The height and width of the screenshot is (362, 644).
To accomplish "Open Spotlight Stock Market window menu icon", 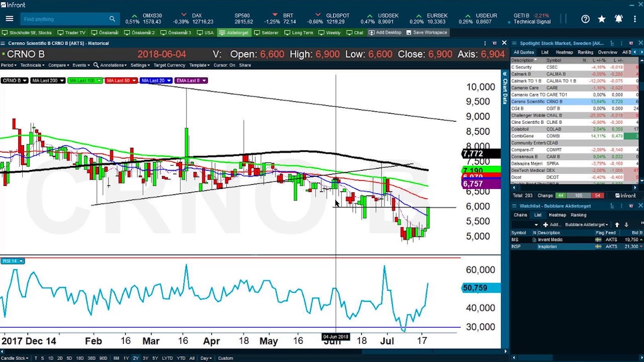I will (x=515, y=43).
